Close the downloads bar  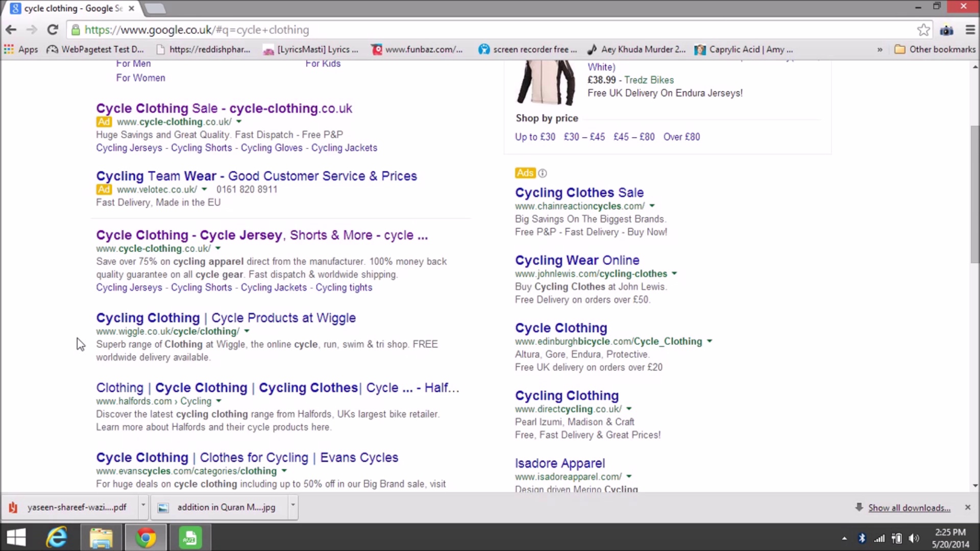pos(968,507)
